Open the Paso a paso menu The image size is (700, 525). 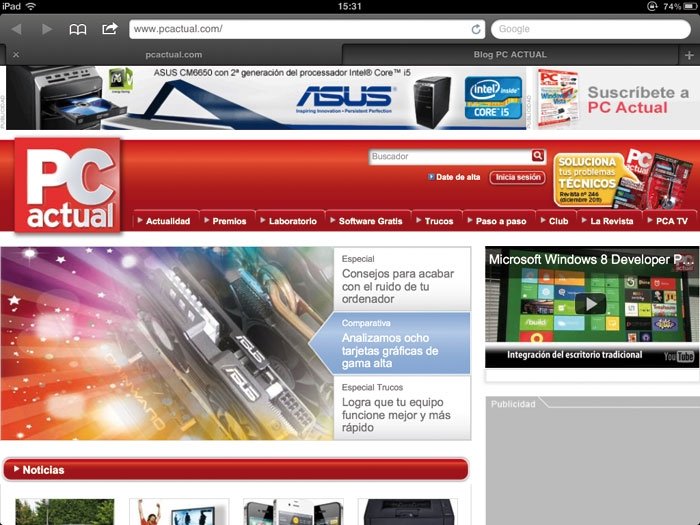click(499, 221)
